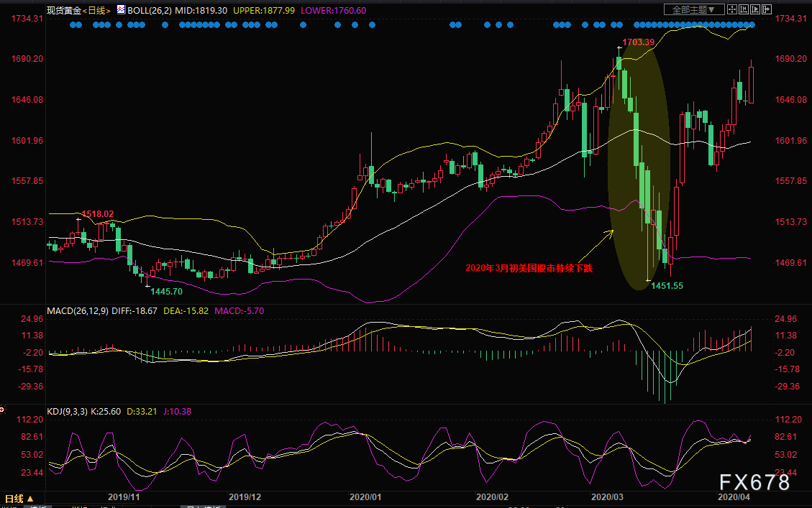Click the 2020/04 date on time axis
The height and width of the screenshot is (508, 812).
[x=734, y=497]
